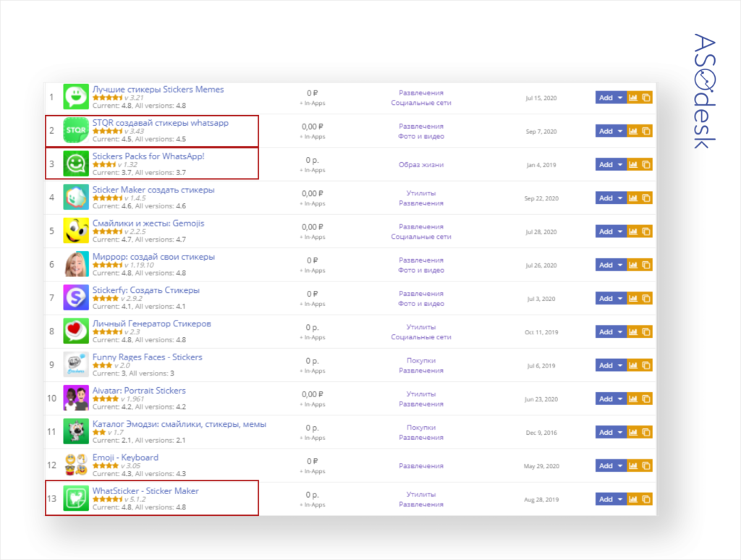Copy icon in Stickerfy: Создать Стикеры row
Viewport: 741px width, 560px height.
click(646, 299)
